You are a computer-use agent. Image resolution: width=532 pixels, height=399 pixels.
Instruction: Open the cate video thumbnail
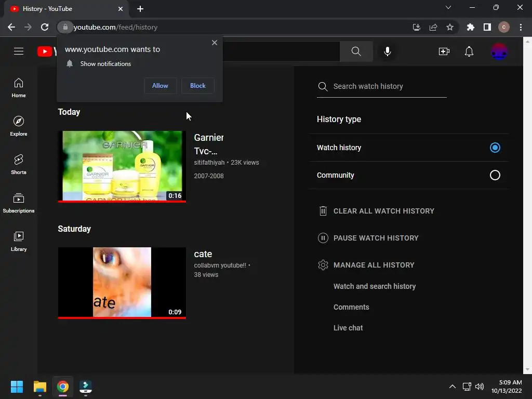point(122,283)
